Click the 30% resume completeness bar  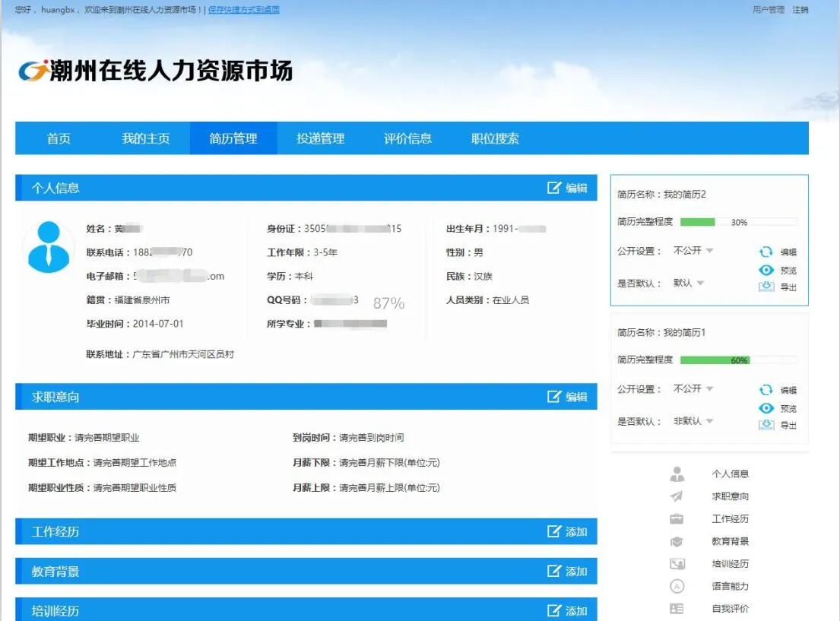coord(739,222)
